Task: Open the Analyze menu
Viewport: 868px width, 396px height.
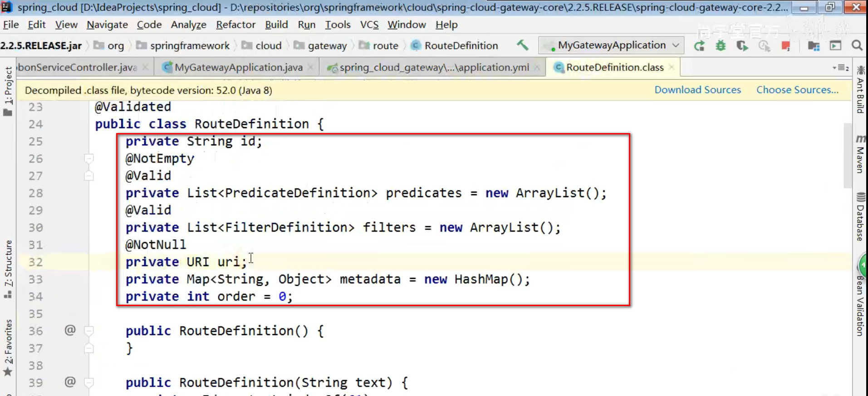Action: 188,25
